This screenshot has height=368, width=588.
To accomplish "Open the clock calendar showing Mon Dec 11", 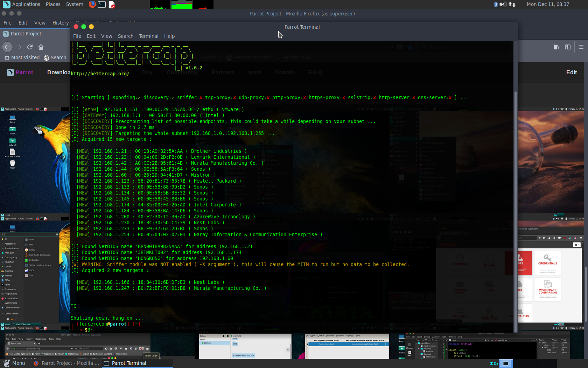I will point(548,4).
